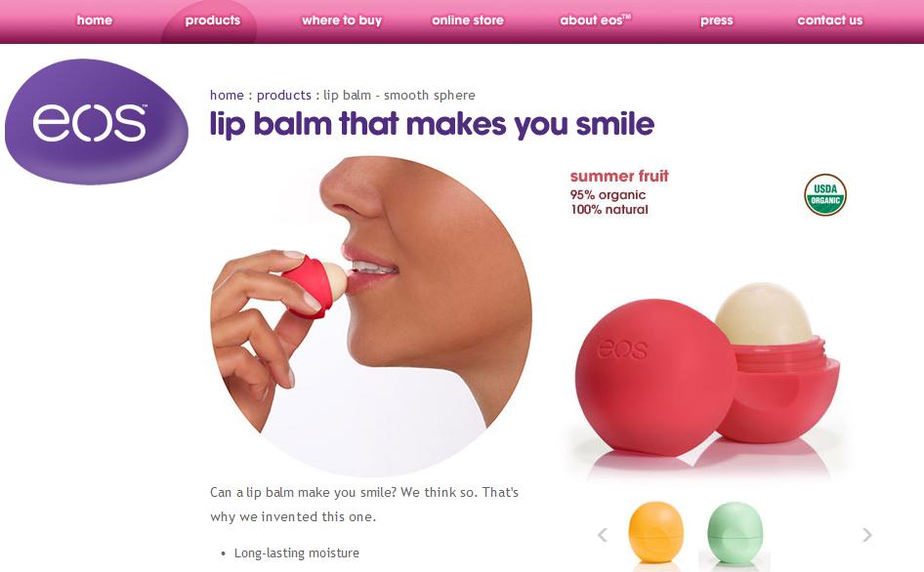The height and width of the screenshot is (572, 924).
Task: Open the contact us page
Action: pos(829,20)
